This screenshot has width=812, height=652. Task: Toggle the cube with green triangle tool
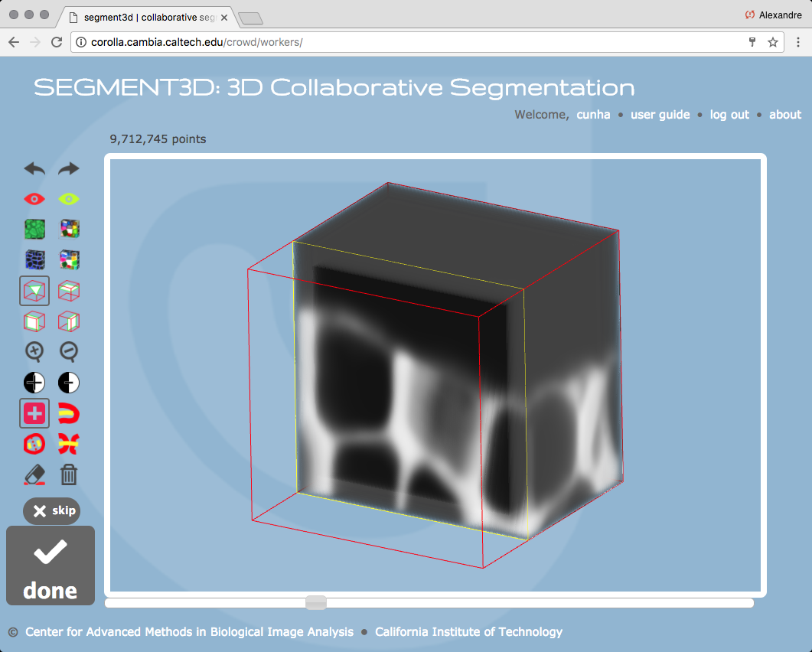(x=34, y=291)
